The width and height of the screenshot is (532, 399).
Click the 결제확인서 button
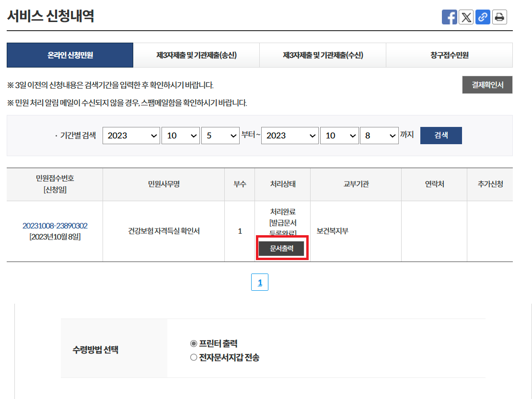[x=487, y=85]
